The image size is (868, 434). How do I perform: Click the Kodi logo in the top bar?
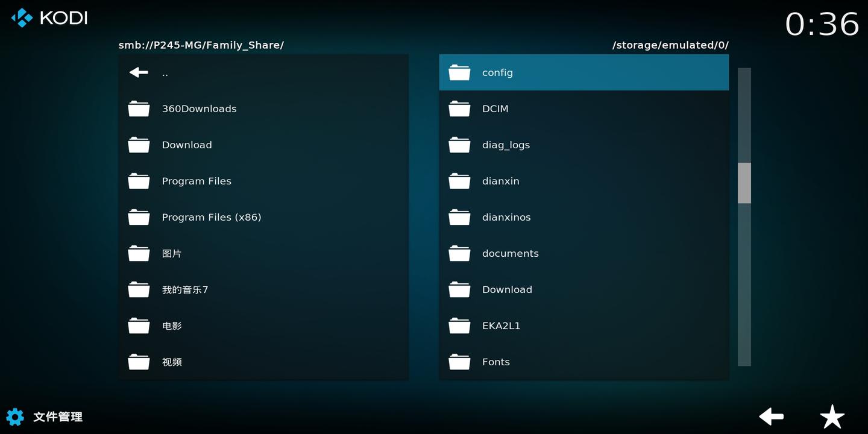pos(22,17)
